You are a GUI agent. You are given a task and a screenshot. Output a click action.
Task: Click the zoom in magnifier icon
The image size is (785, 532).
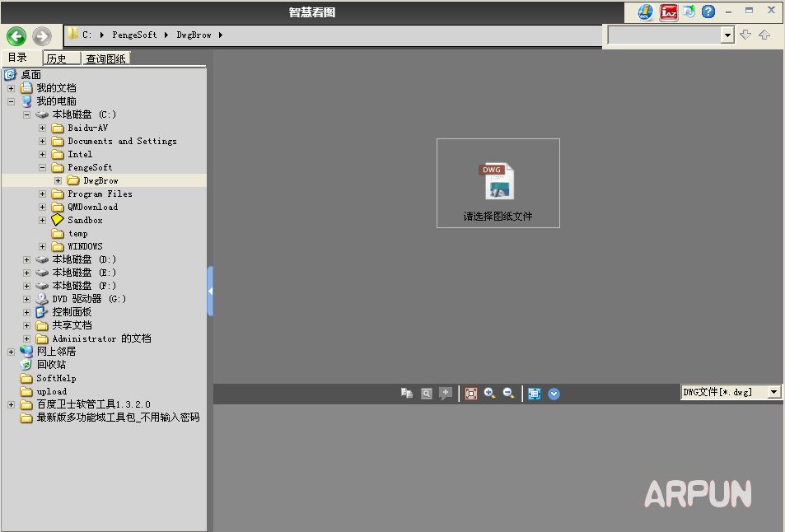pos(489,394)
